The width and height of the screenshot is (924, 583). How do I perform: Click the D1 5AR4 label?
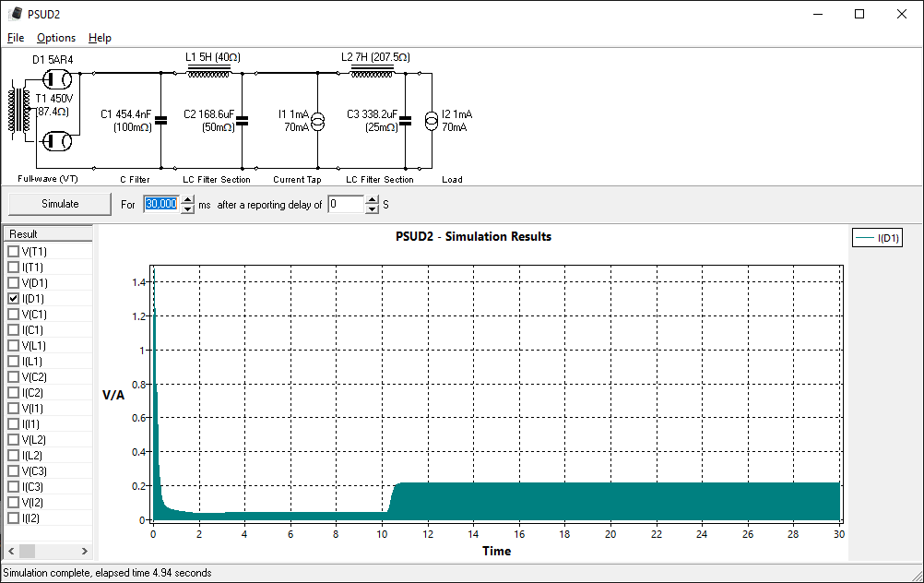coord(53,60)
